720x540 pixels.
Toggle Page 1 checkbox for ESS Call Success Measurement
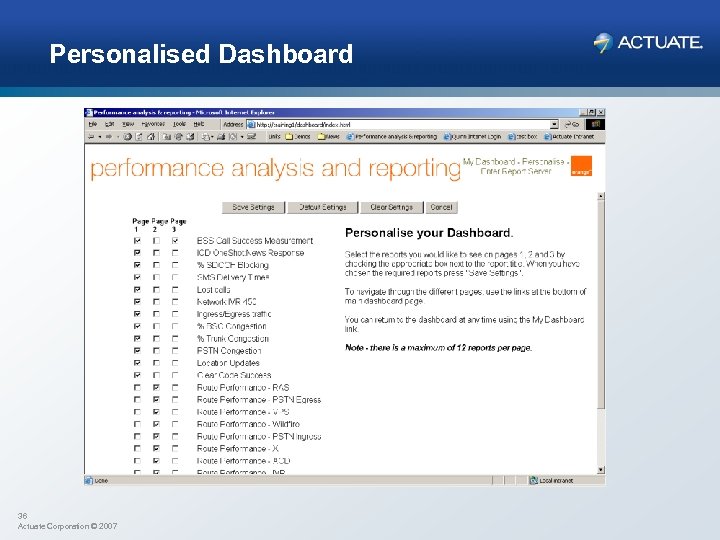137,241
